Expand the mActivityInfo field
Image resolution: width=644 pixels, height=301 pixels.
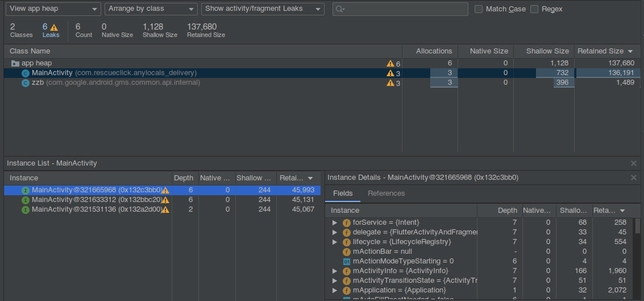tap(335, 271)
